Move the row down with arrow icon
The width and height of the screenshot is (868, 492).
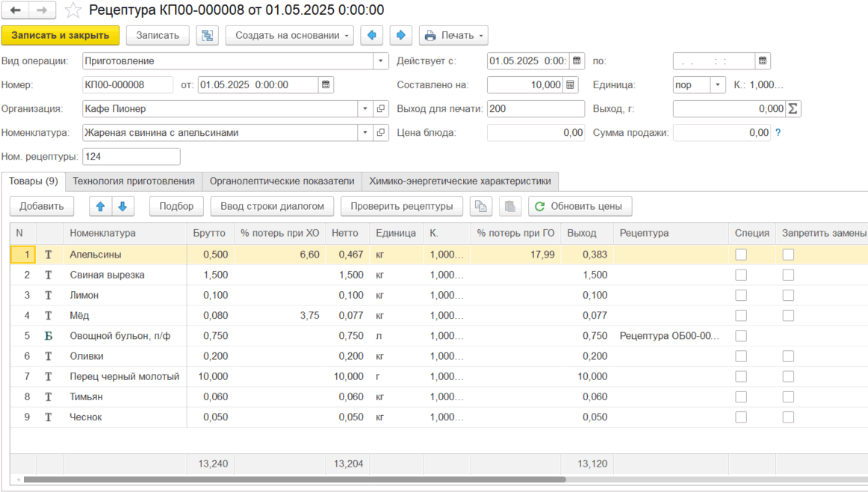[122, 206]
